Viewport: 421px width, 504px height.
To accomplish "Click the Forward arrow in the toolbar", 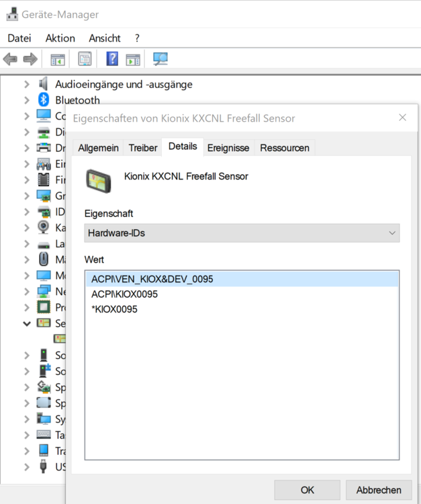I will pyautogui.click(x=30, y=59).
